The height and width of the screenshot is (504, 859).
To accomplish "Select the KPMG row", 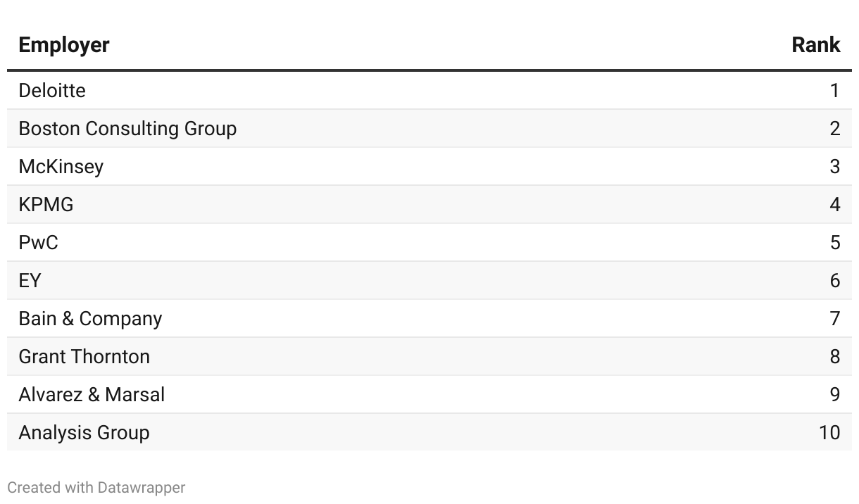I will (x=429, y=204).
